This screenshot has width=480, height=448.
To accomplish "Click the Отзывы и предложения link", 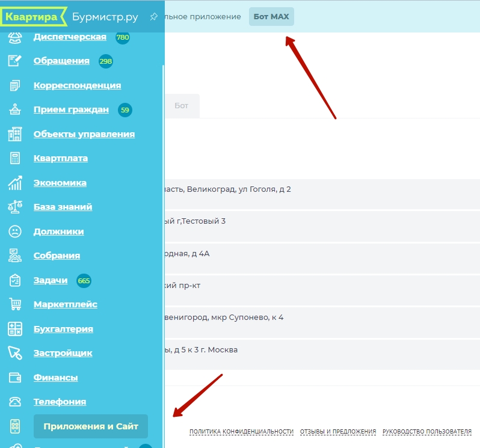I will click(x=337, y=432).
